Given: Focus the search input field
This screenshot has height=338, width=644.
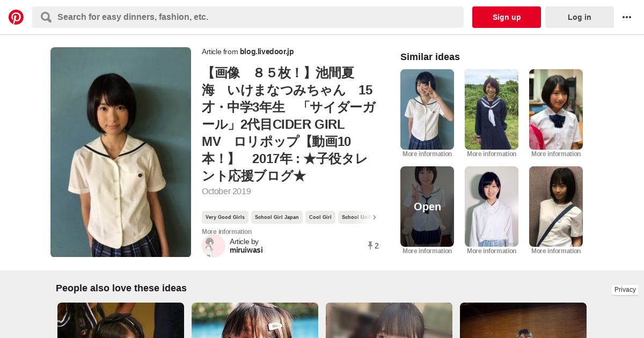Looking at the screenshot, I should [x=248, y=17].
